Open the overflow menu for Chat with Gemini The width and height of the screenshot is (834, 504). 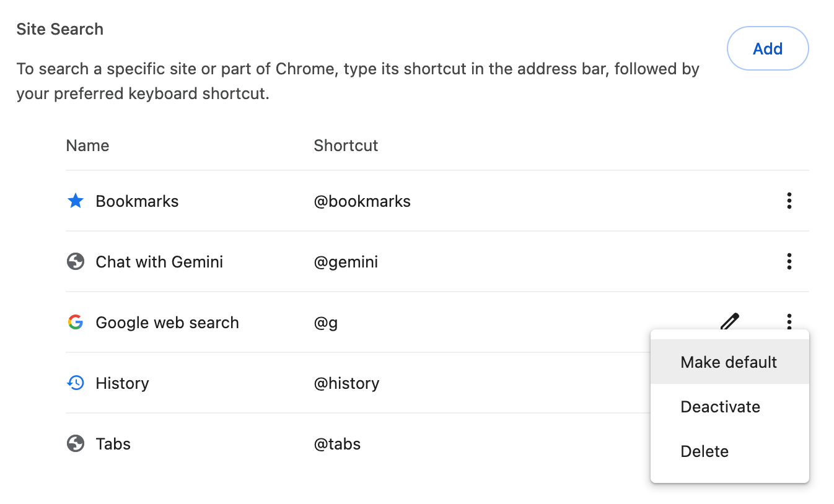pos(789,261)
